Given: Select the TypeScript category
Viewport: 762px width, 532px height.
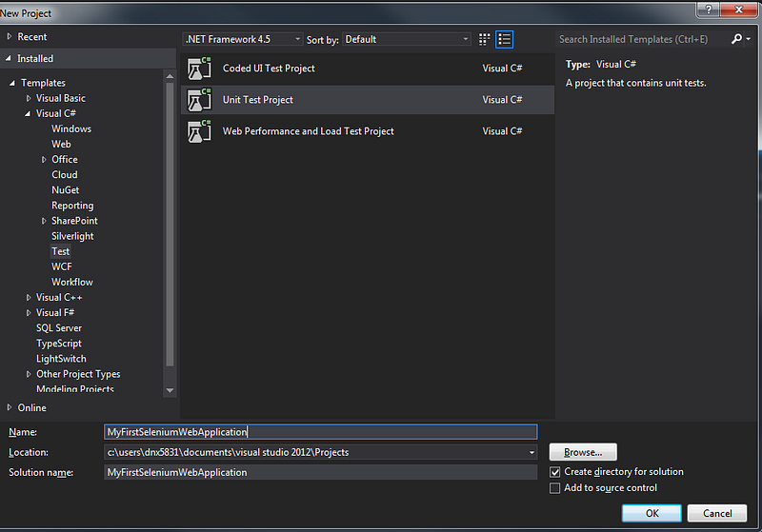Looking at the screenshot, I should click(59, 344).
